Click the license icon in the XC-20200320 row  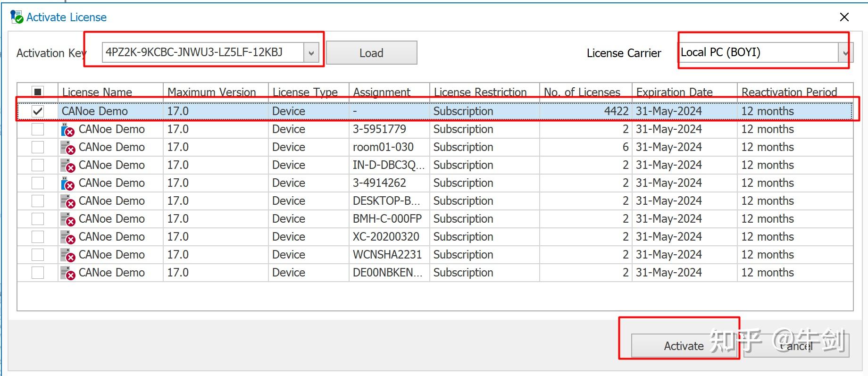coord(68,237)
